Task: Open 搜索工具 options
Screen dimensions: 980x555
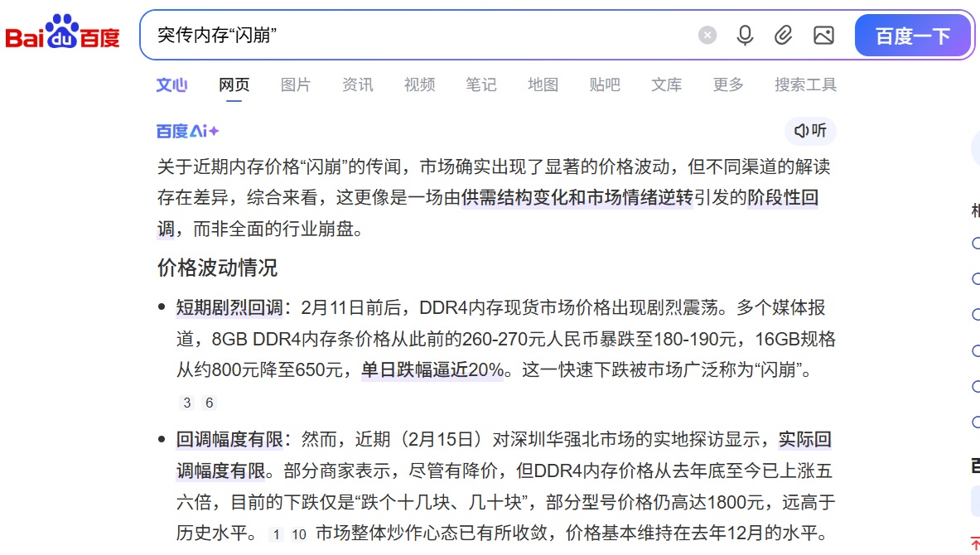Action: pos(806,84)
